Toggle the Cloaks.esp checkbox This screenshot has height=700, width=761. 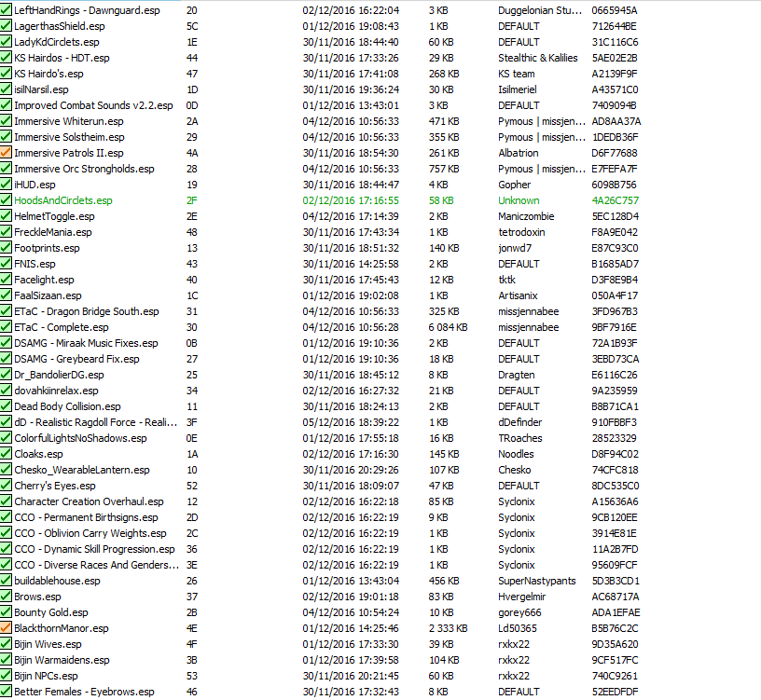coord(6,454)
